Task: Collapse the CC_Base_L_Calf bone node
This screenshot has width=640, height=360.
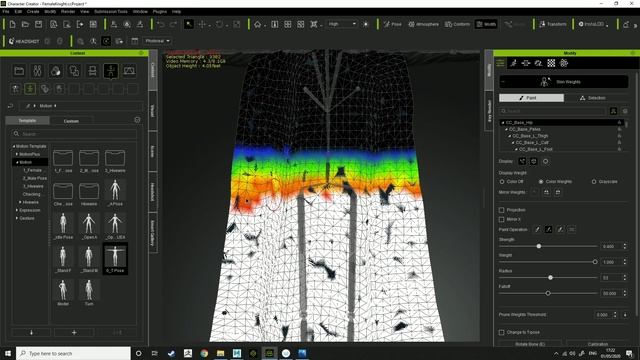Action: tap(513, 143)
